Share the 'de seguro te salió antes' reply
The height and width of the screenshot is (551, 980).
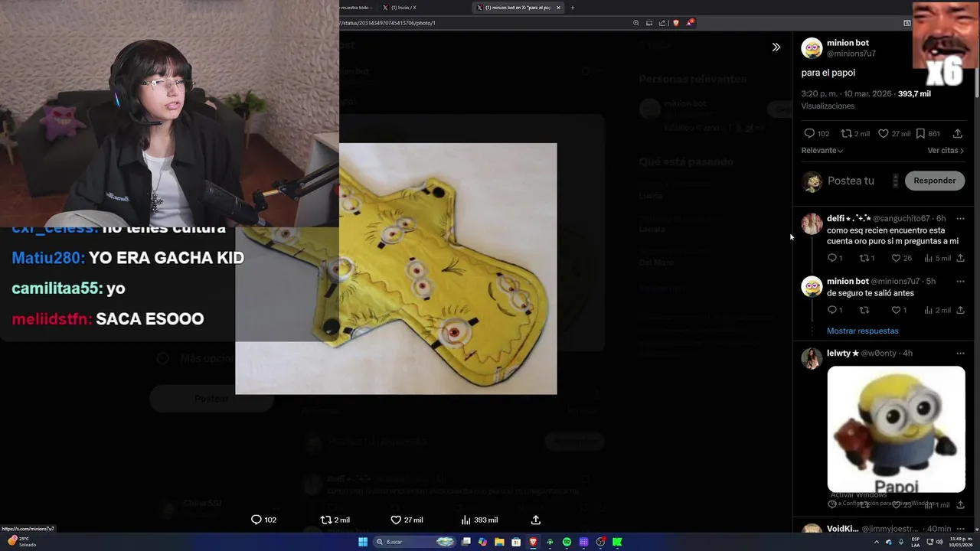click(x=960, y=310)
